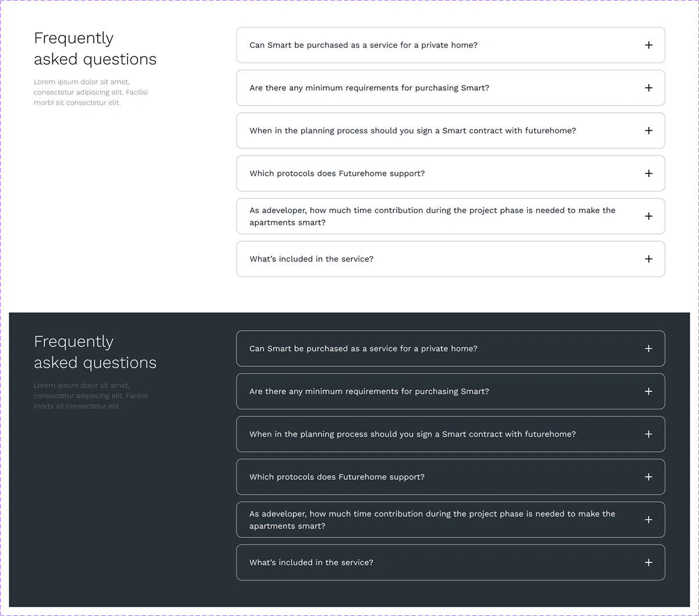The width and height of the screenshot is (699, 616).
Task: Click the 'Frequently asked questions' heading in dark section
Action: (x=95, y=352)
